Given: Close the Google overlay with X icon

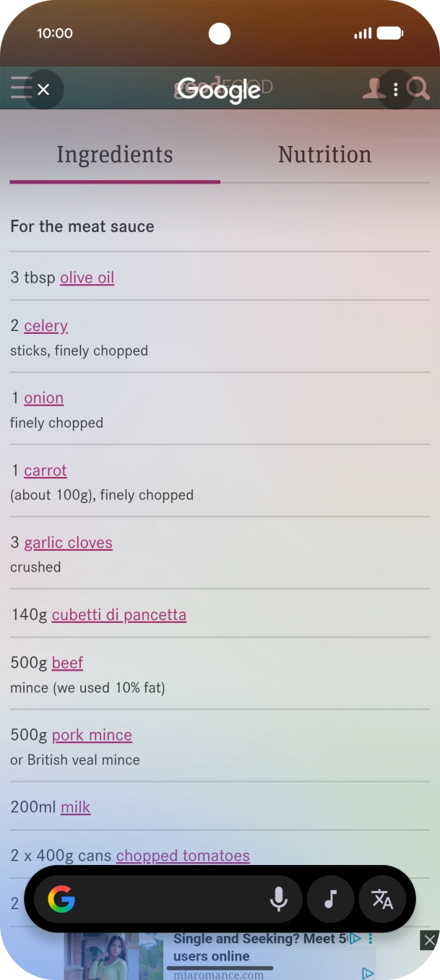Looking at the screenshot, I should [43, 90].
